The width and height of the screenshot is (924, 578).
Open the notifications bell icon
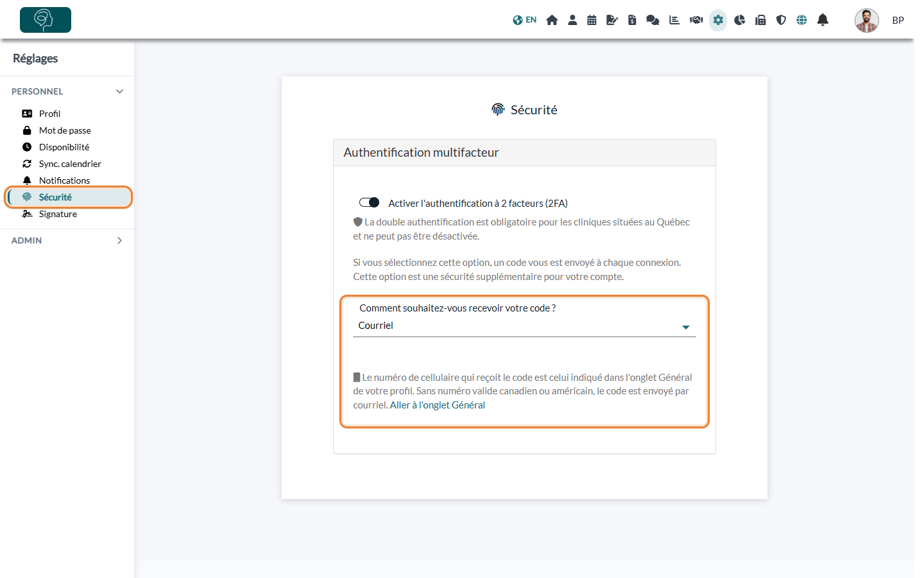pos(823,20)
